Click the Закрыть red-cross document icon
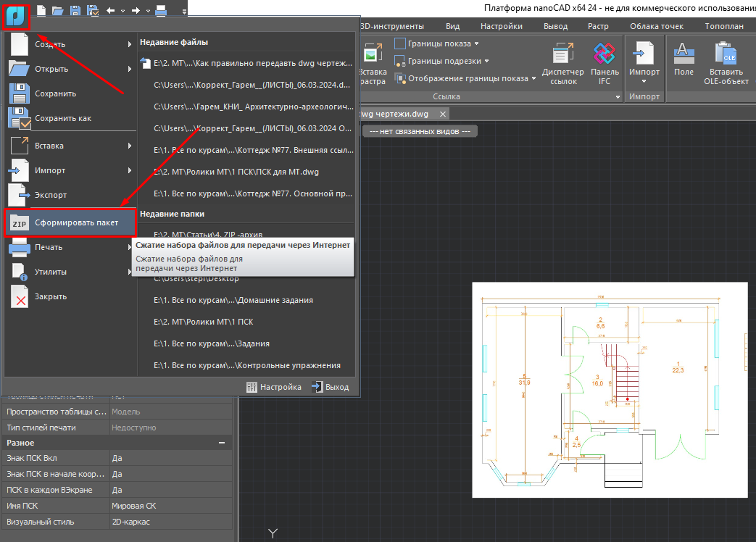The width and height of the screenshot is (756, 542). point(20,296)
